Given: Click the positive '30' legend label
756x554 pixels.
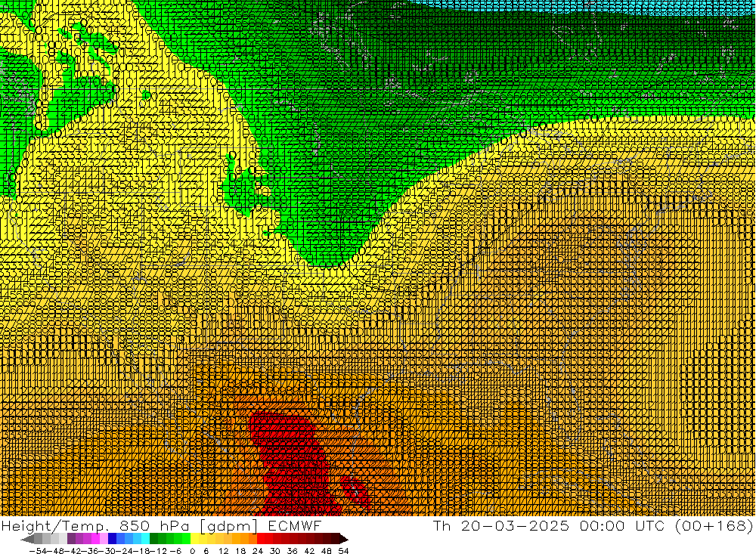Looking at the screenshot, I should pyautogui.click(x=275, y=551).
